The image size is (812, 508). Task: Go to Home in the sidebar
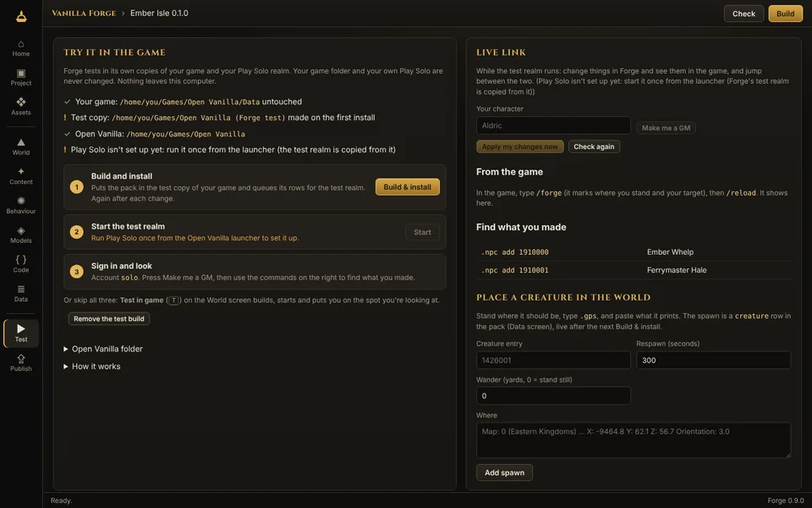coord(20,48)
